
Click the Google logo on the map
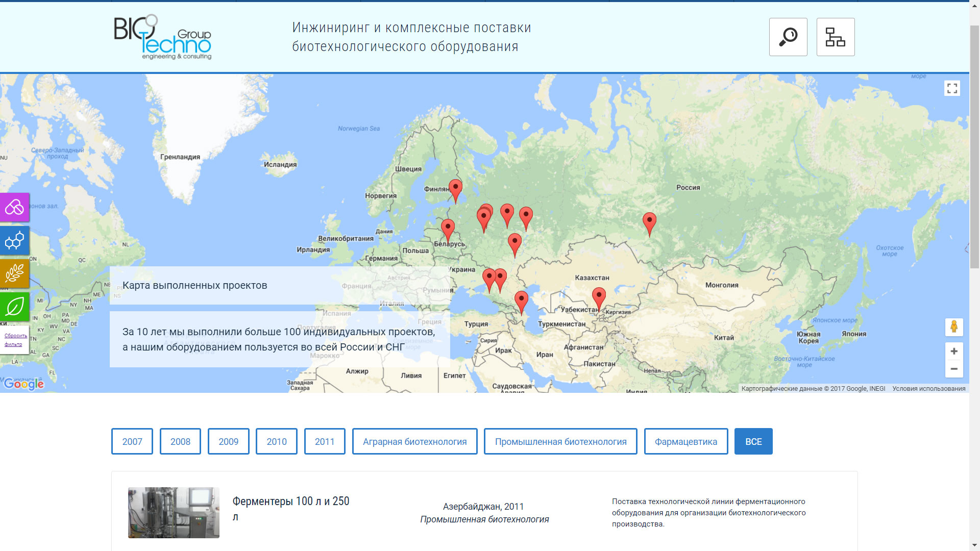tap(23, 384)
